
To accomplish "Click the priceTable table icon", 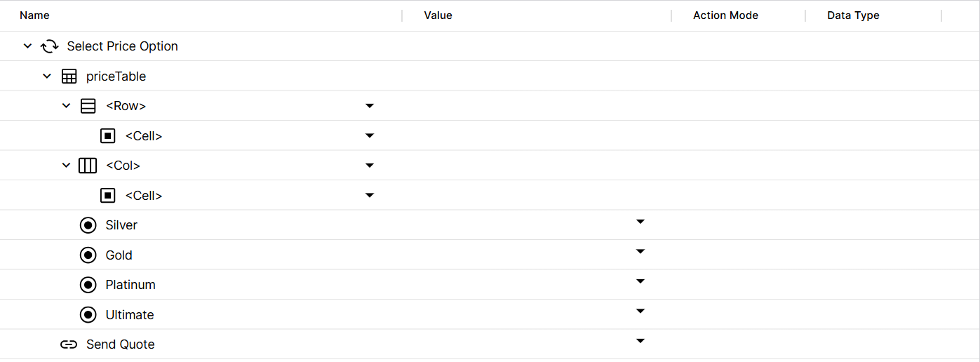I will (69, 76).
